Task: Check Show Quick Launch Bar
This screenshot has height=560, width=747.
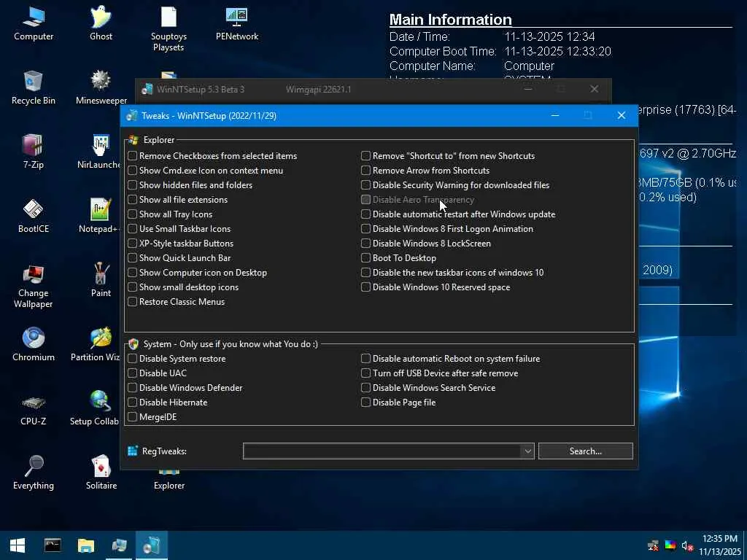Action: click(133, 258)
